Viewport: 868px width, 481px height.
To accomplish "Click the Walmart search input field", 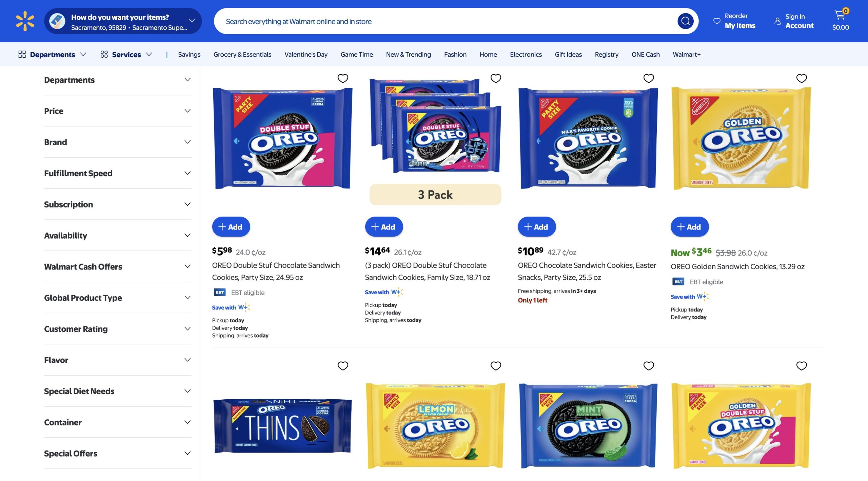I will 444,21.
